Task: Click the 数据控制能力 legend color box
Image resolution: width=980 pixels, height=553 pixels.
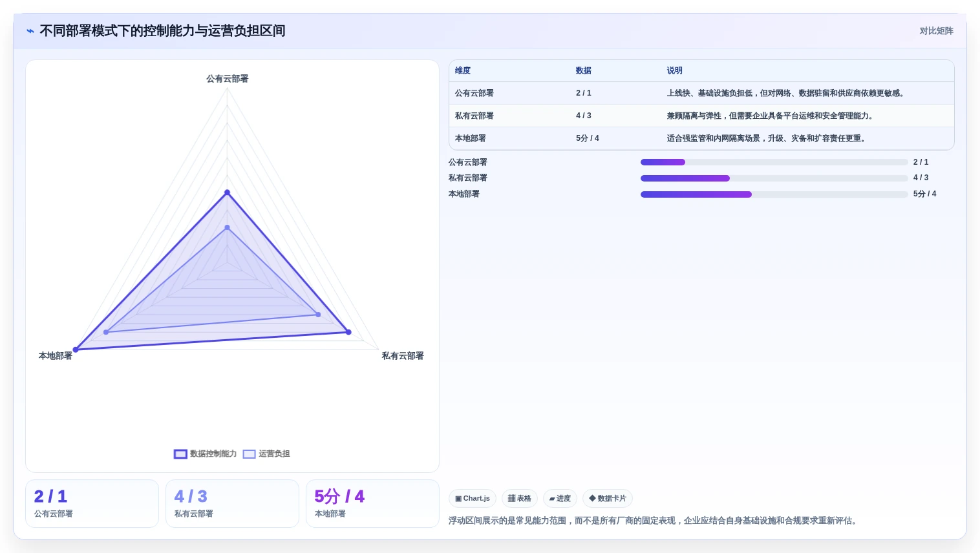Action: click(180, 454)
